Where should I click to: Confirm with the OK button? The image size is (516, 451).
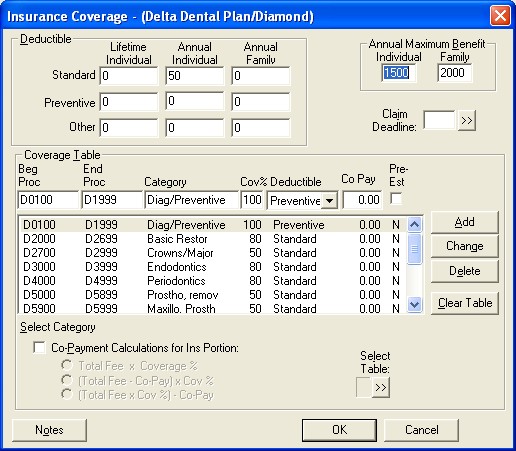(339, 430)
